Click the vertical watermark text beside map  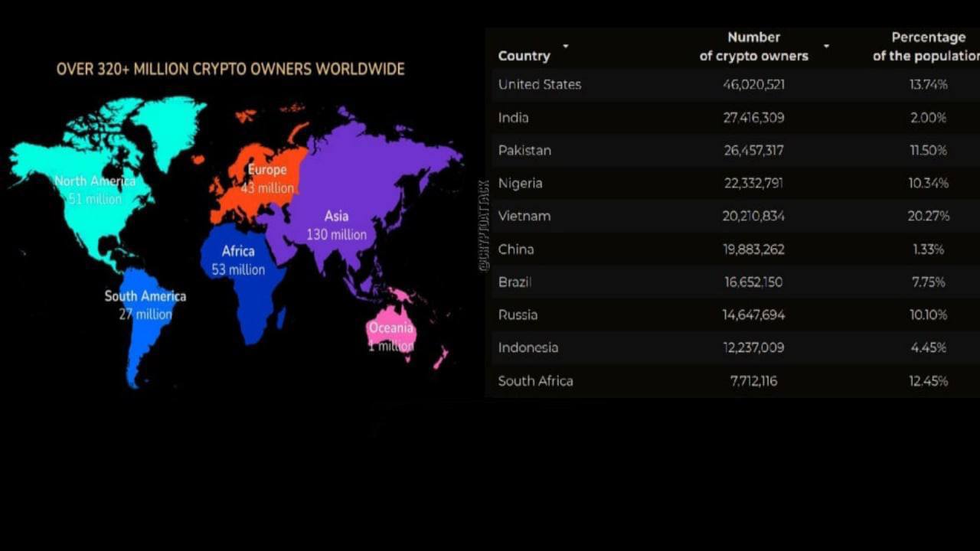tap(483, 225)
